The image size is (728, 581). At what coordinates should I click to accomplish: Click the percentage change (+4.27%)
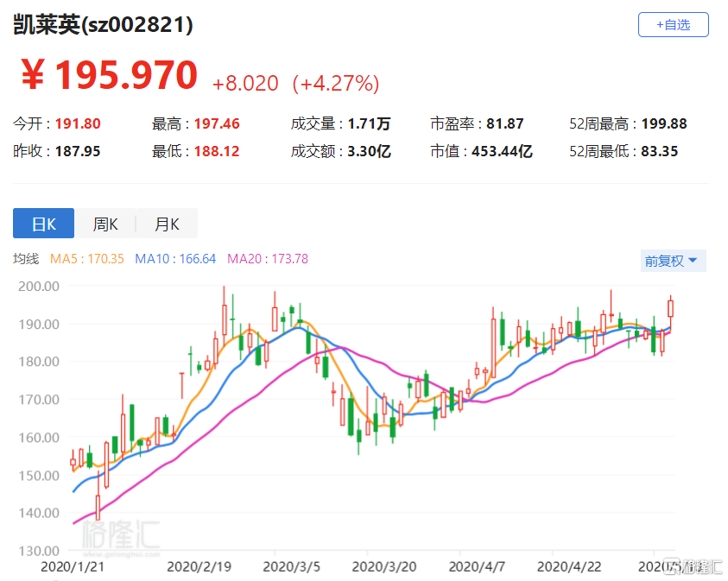point(336,84)
